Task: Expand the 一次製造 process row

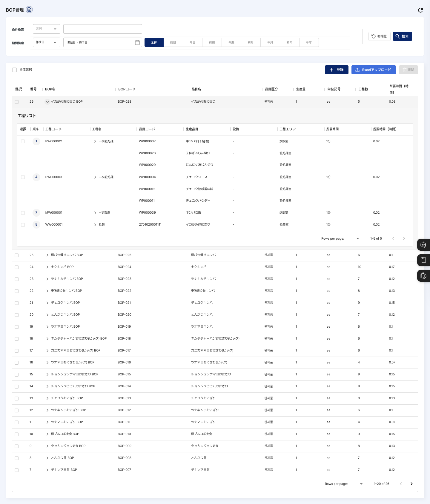Action: click(95, 213)
